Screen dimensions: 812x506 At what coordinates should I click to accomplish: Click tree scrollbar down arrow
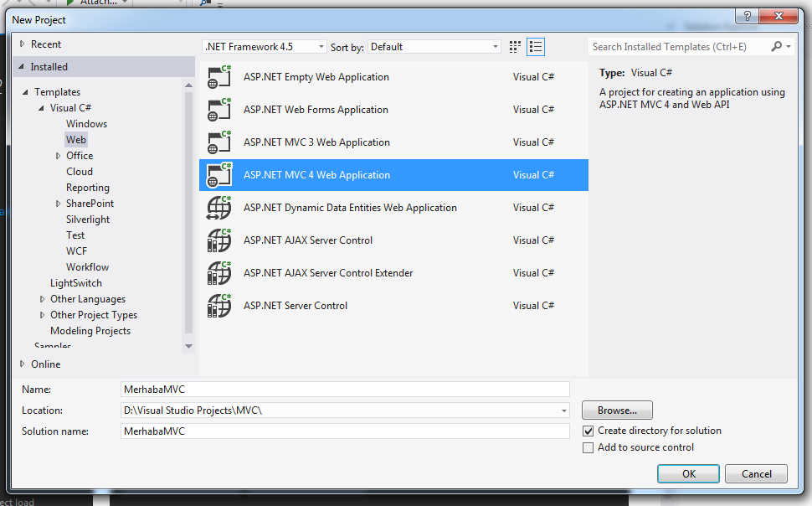(x=188, y=346)
